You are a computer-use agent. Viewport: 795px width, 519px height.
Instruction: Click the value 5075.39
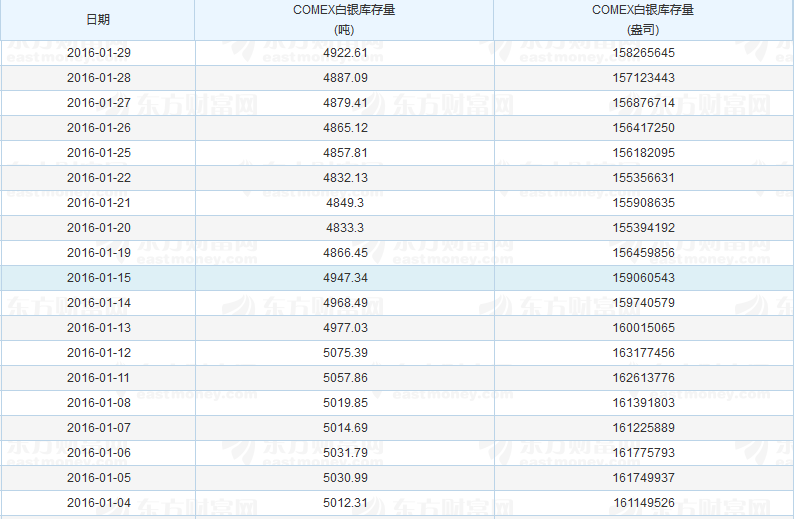pos(345,353)
